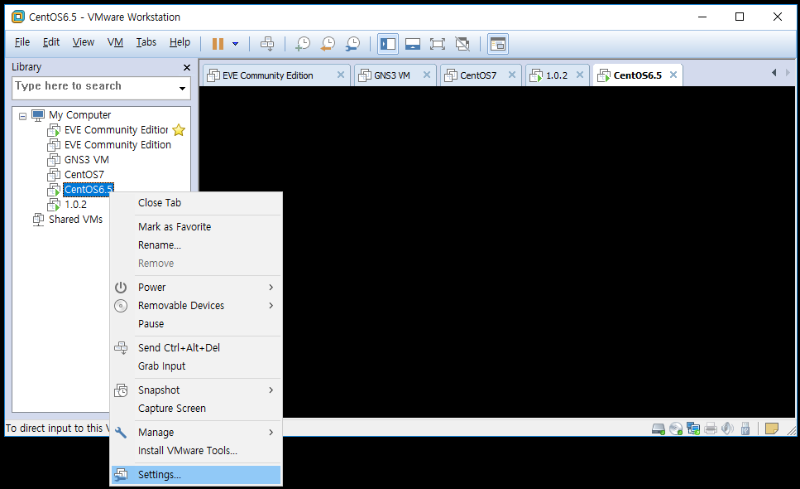Click Send Ctrl+Alt+Del toolbar icon
This screenshot has height=489, width=800.
click(x=267, y=44)
